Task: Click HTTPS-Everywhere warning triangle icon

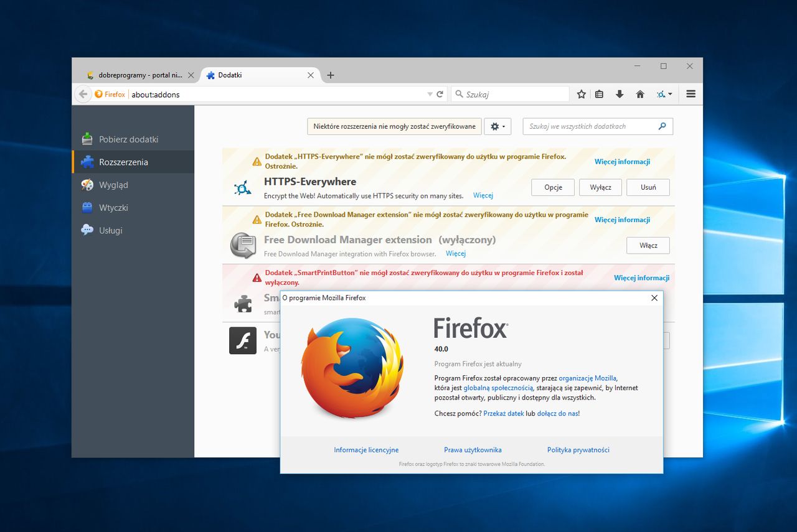Action: tap(257, 162)
